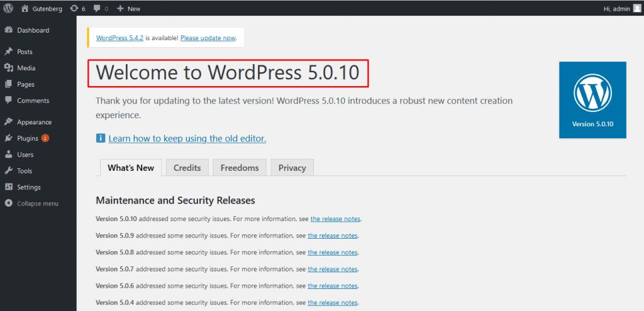Screen dimensions: 644x311
Task: Switch to the Credits tab
Action: [187, 167]
